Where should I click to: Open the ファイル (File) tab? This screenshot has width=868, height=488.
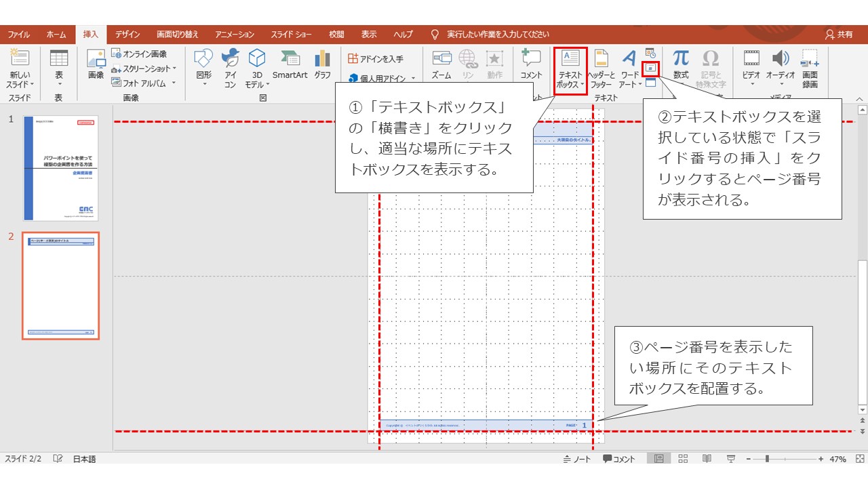tap(18, 35)
